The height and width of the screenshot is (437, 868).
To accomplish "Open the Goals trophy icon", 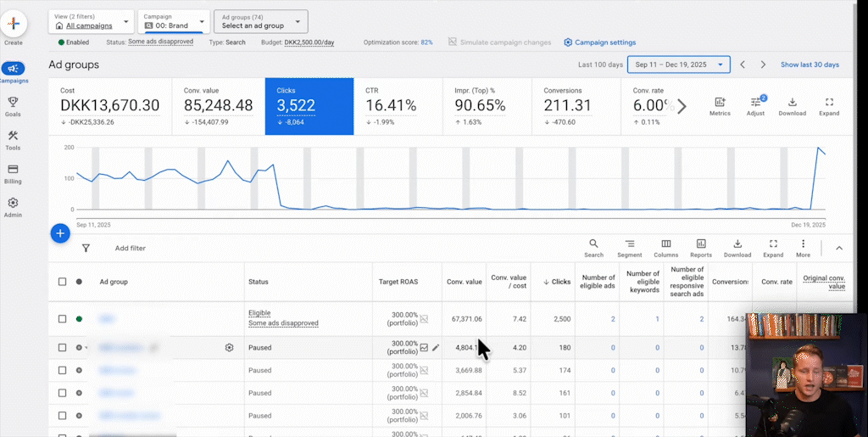I will (13, 103).
